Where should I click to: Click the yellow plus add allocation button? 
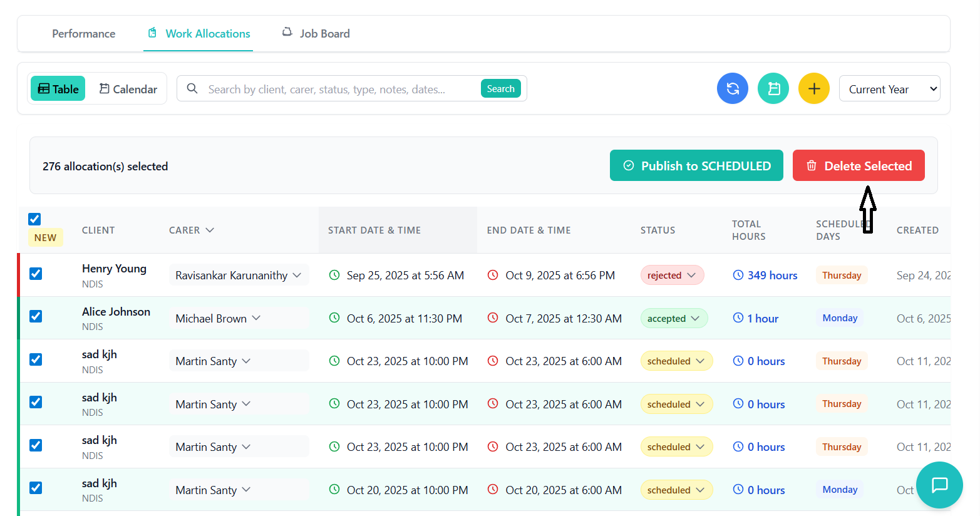click(x=814, y=88)
